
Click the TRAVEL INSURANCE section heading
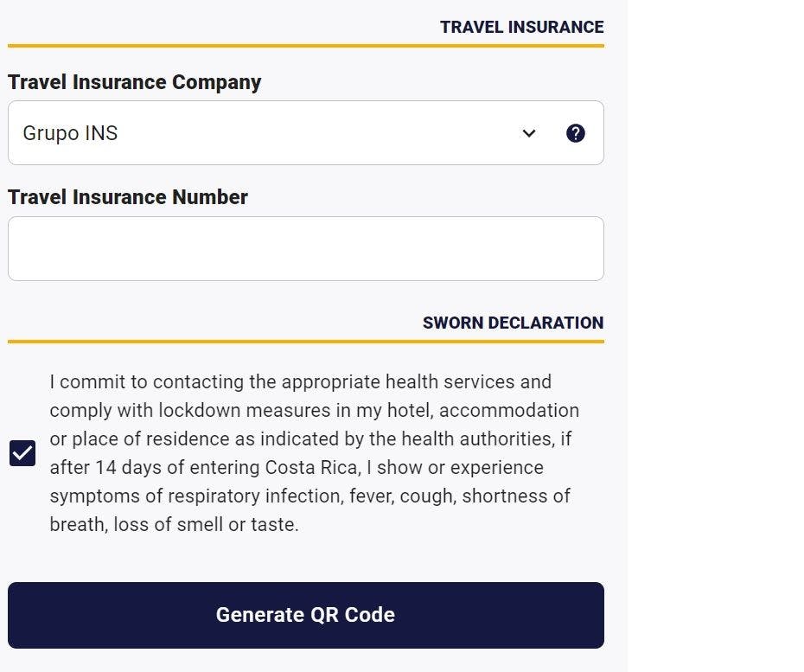point(521,27)
